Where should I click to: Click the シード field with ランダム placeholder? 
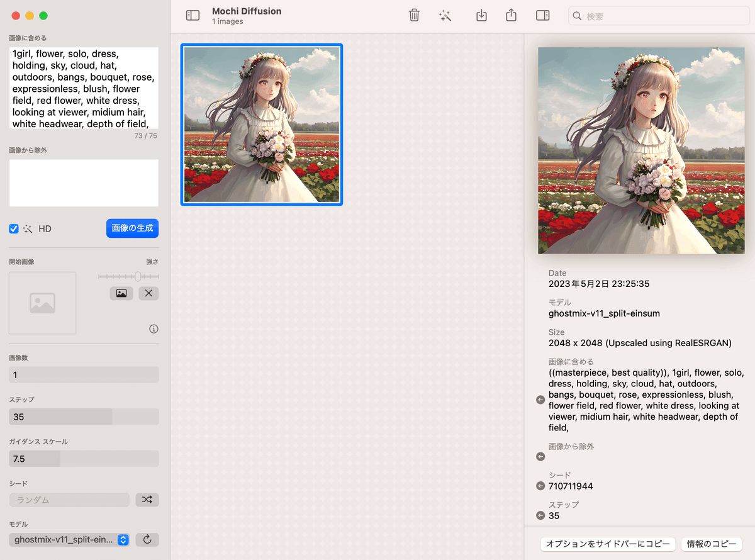click(x=69, y=500)
